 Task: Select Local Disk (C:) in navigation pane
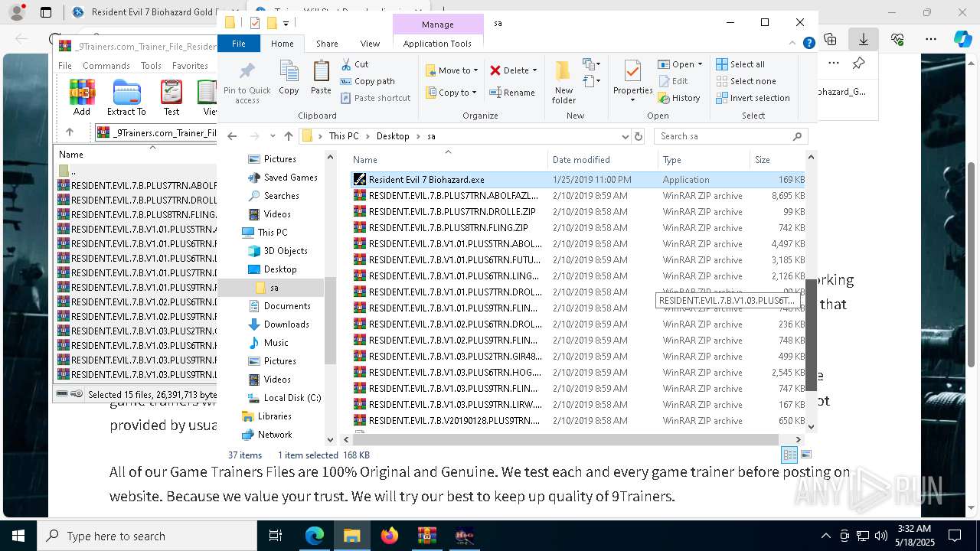[x=292, y=398]
